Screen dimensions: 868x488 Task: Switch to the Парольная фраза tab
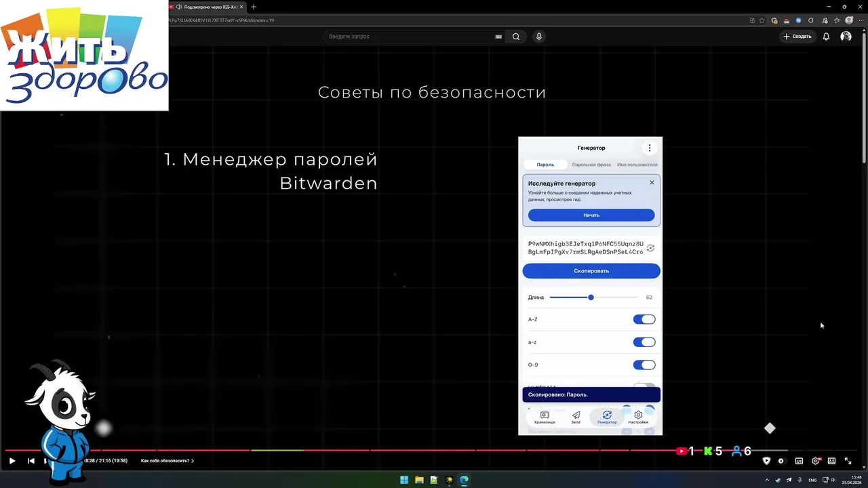[x=591, y=165]
